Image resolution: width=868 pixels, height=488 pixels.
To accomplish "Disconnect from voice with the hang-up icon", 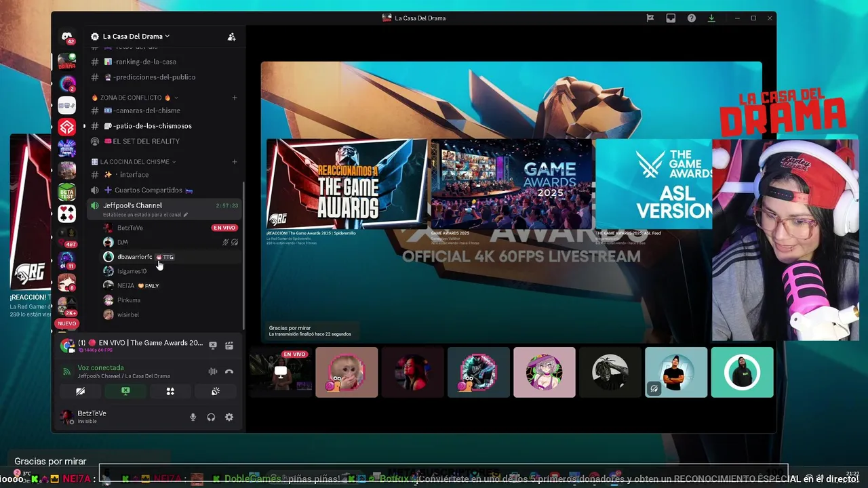I will click(229, 371).
